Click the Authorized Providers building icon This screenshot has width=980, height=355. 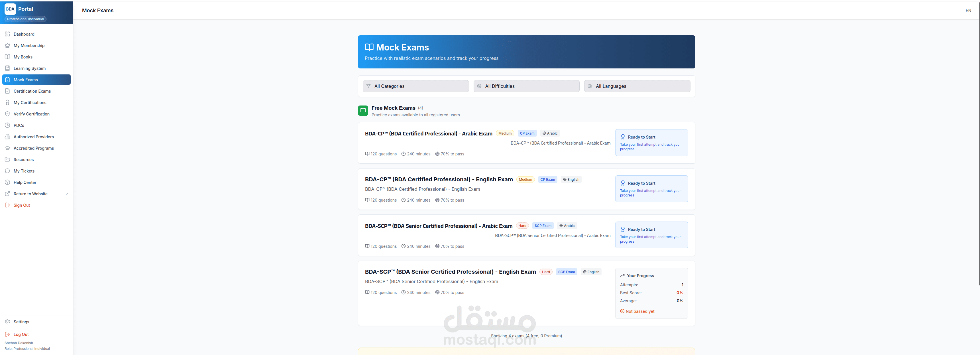tap(7, 137)
